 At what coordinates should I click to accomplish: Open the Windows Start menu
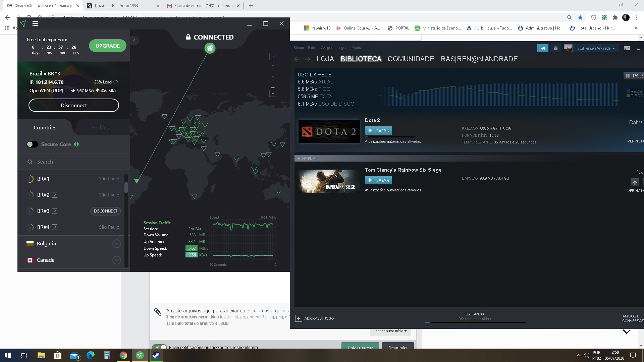tap(8, 355)
